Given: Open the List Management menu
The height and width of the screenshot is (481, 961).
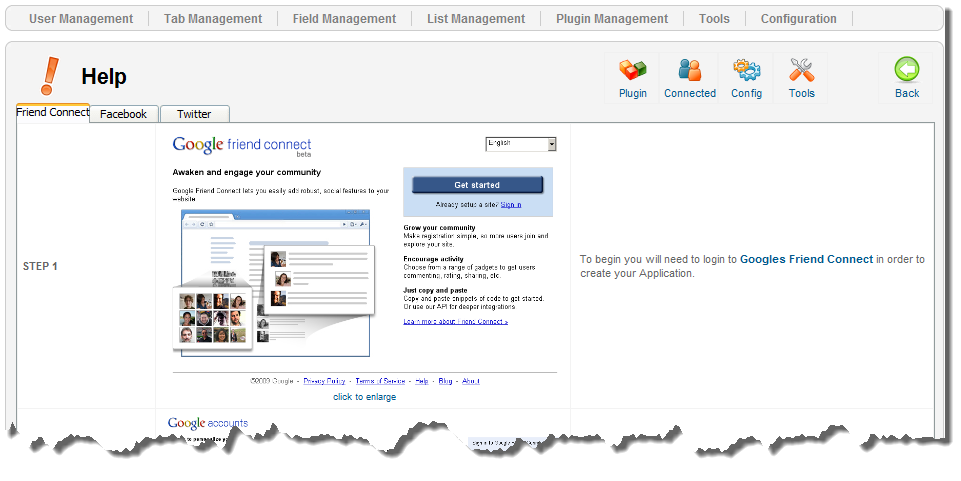Looking at the screenshot, I should (476, 19).
